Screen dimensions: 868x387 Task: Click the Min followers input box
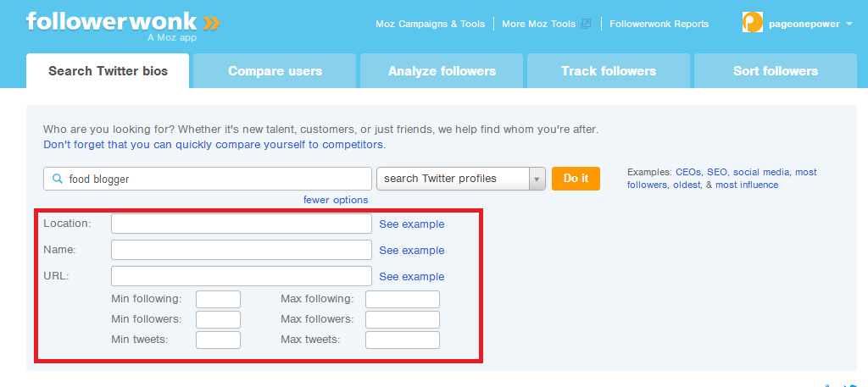(218, 319)
